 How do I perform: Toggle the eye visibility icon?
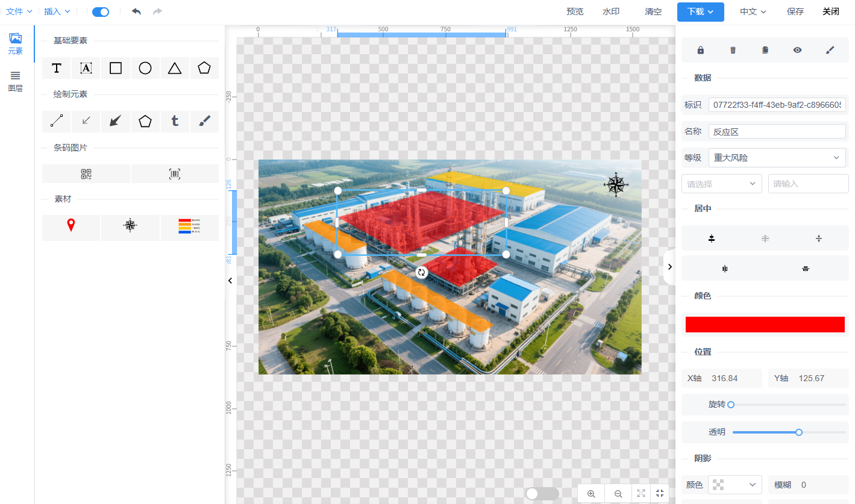tap(797, 50)
